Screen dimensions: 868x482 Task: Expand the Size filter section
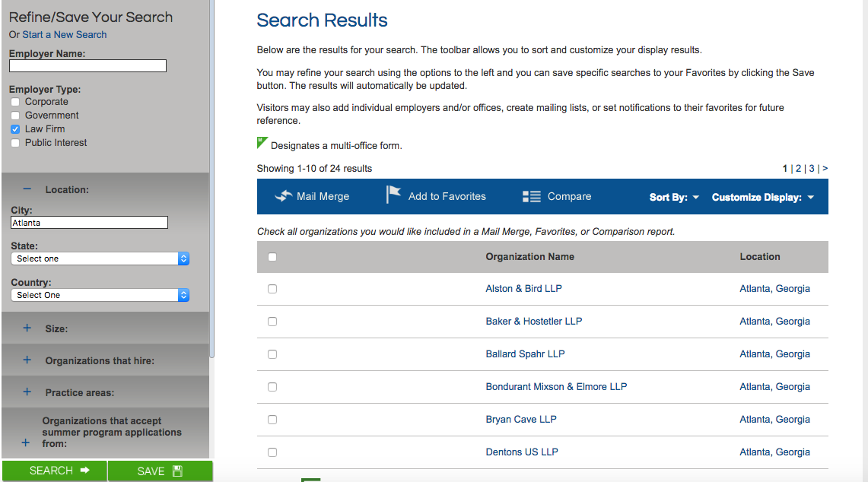coord(27,328)
